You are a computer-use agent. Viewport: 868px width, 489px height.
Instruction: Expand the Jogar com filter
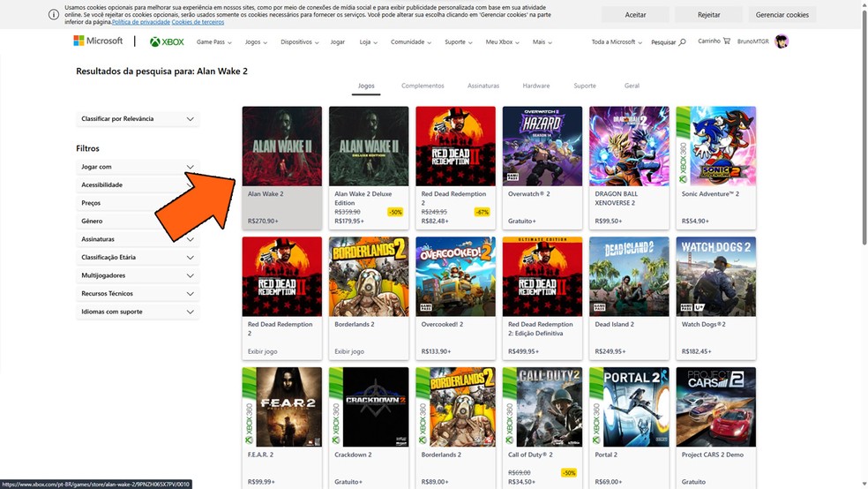(x=138, y=167)
